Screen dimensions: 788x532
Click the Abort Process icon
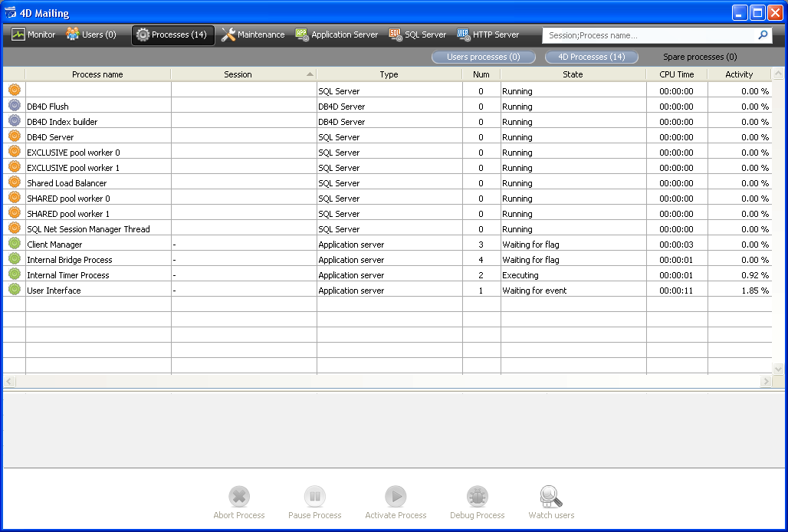(239, 497)
